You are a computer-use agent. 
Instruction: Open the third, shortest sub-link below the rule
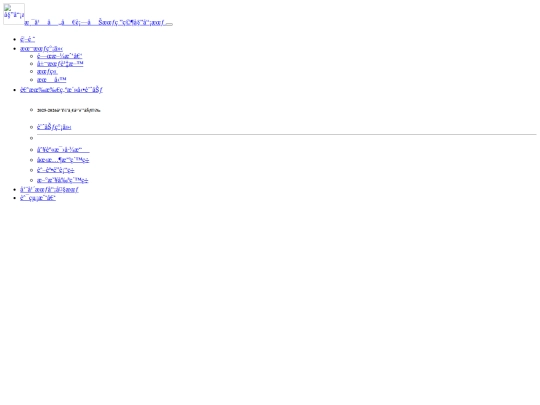(x=55, y=170)
